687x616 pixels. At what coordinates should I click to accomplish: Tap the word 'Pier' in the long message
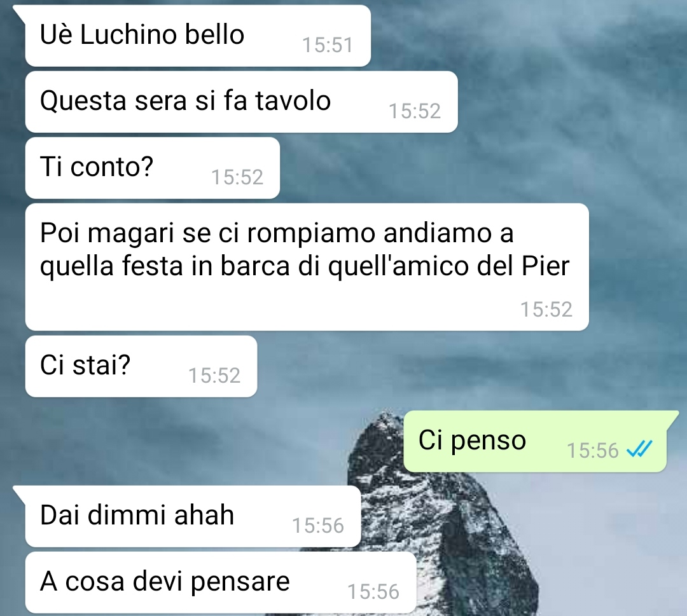tap(545, 265)
